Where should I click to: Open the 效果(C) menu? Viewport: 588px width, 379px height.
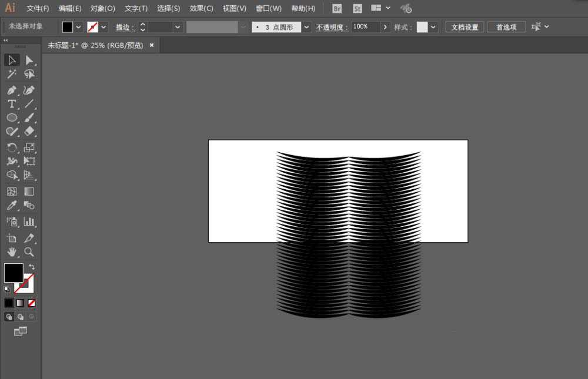201,8
